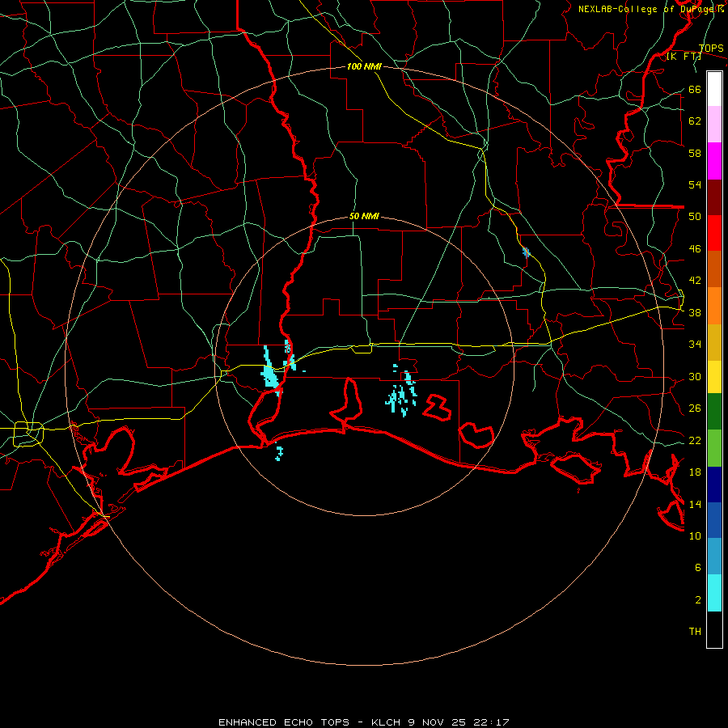Click the '50' legend value
The image size is (728, 728).
tap(695, 217)
